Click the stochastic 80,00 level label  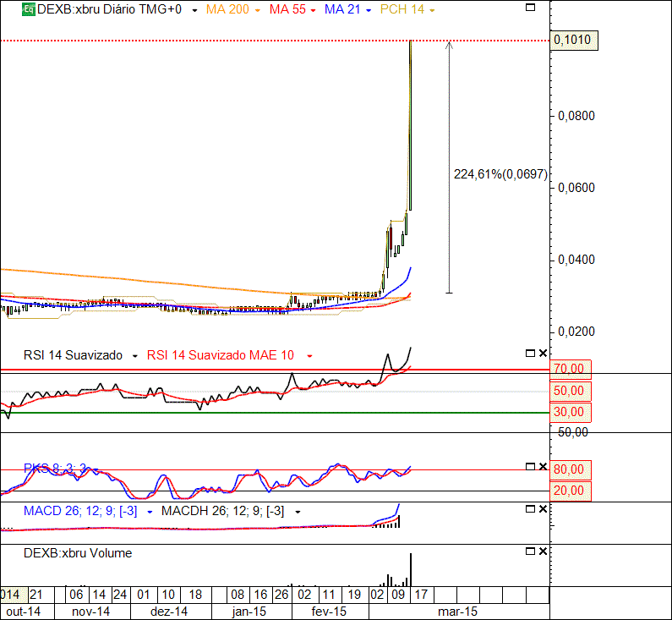[570, 469]
